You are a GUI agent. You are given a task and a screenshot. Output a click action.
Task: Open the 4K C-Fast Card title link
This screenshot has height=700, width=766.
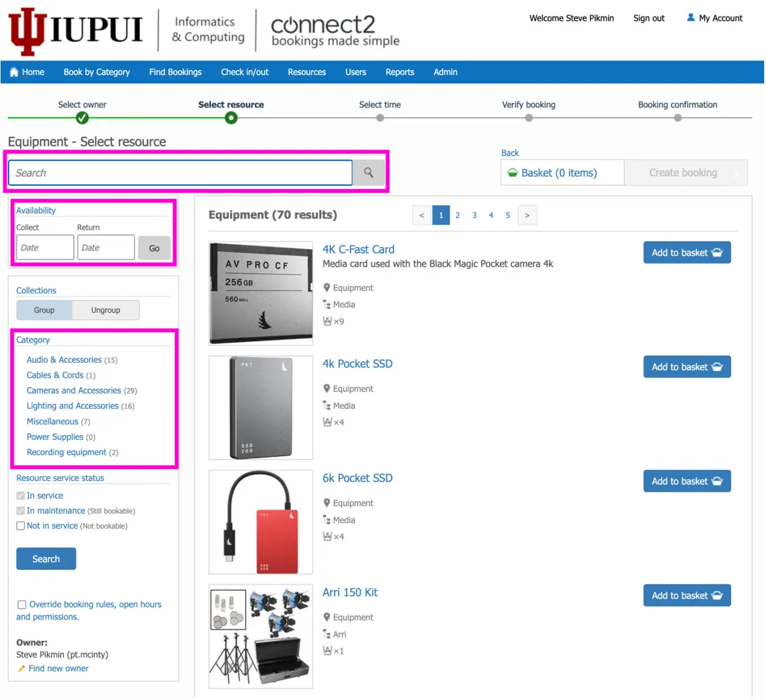coord(359,250)
